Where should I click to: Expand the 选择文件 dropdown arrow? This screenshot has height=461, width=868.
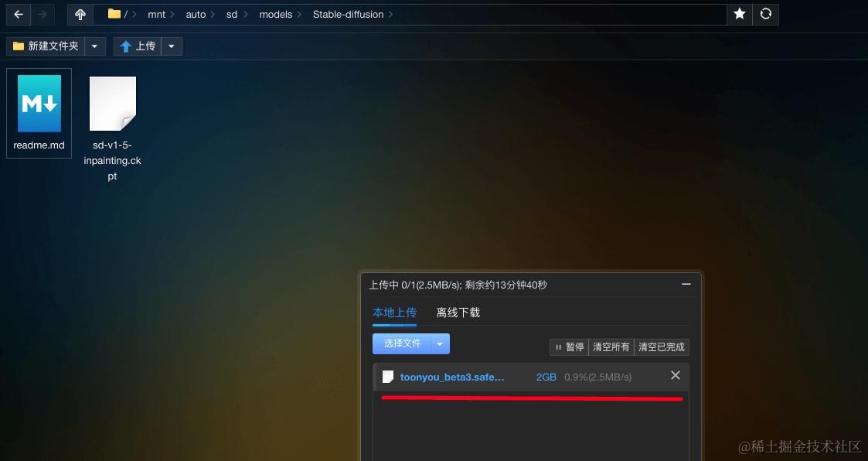click(x=440, y=344)
